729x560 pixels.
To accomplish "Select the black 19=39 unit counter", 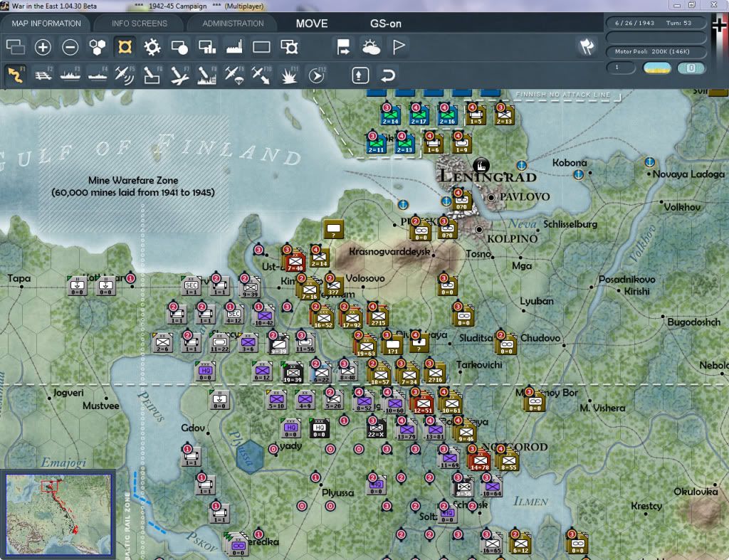I will pyautogui.click(x=293, y=373).
